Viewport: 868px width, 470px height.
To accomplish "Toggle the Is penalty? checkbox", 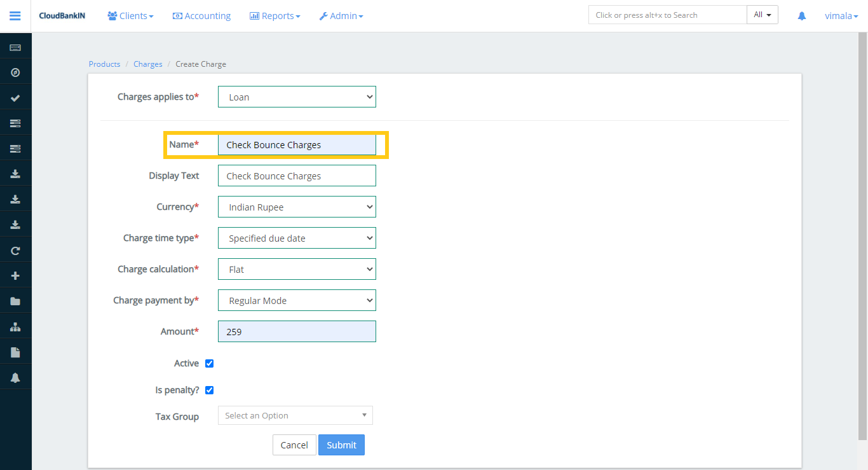I will pos(209,391).
